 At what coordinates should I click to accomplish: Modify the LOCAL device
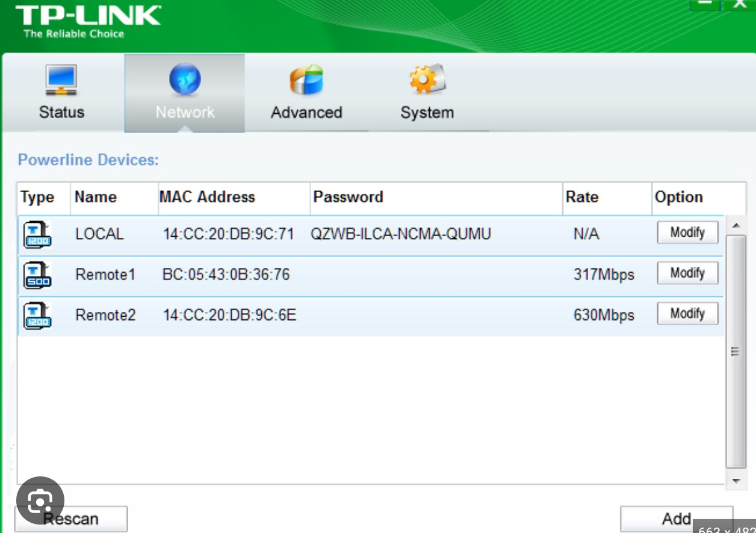[x=687, y=232]
